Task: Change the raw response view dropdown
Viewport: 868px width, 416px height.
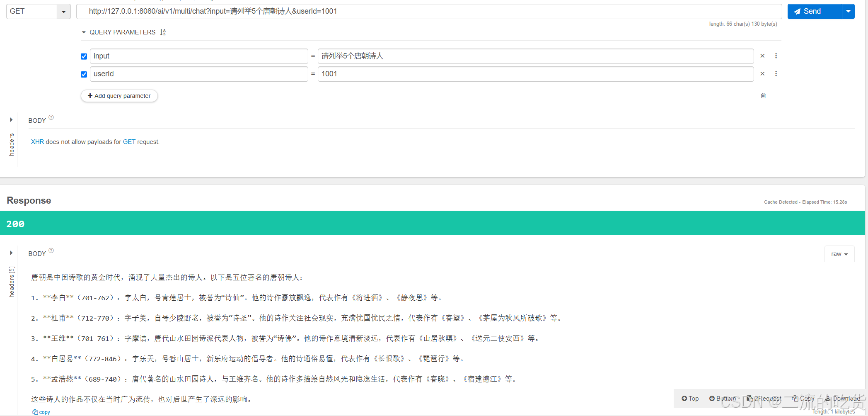Action: coord(839,254)
